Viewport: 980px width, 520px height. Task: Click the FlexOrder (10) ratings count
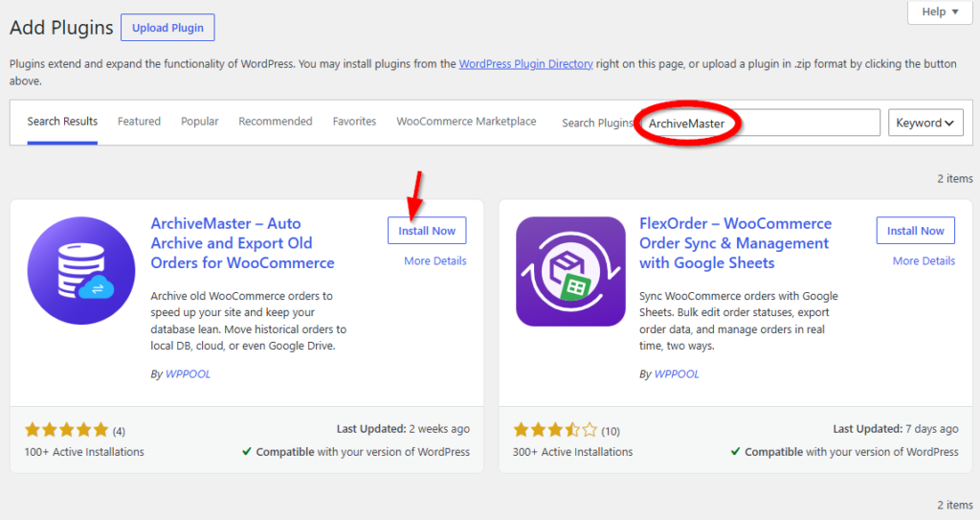point(611,431)
